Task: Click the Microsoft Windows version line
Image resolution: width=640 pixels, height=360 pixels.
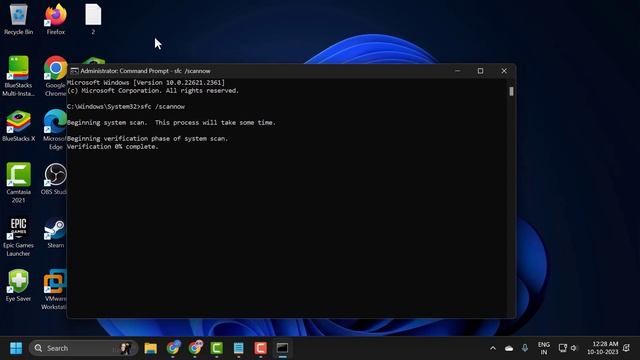Action: 146,82
